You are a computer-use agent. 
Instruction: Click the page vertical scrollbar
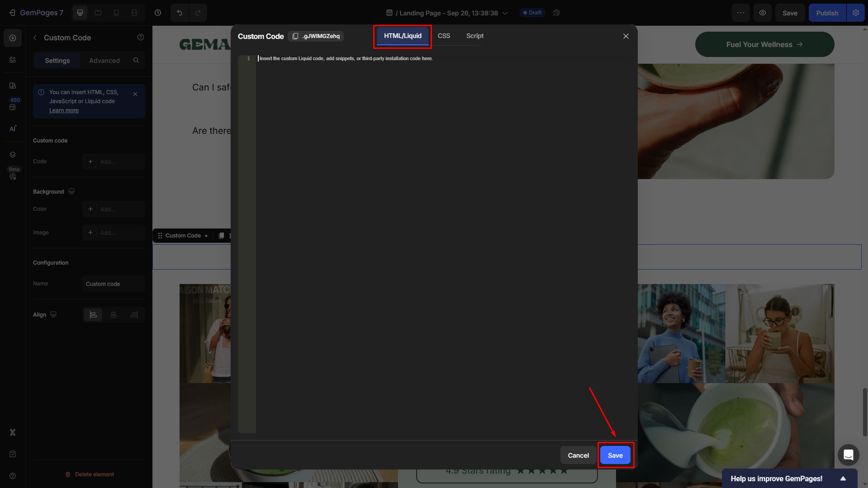click(x=865, y=412)
